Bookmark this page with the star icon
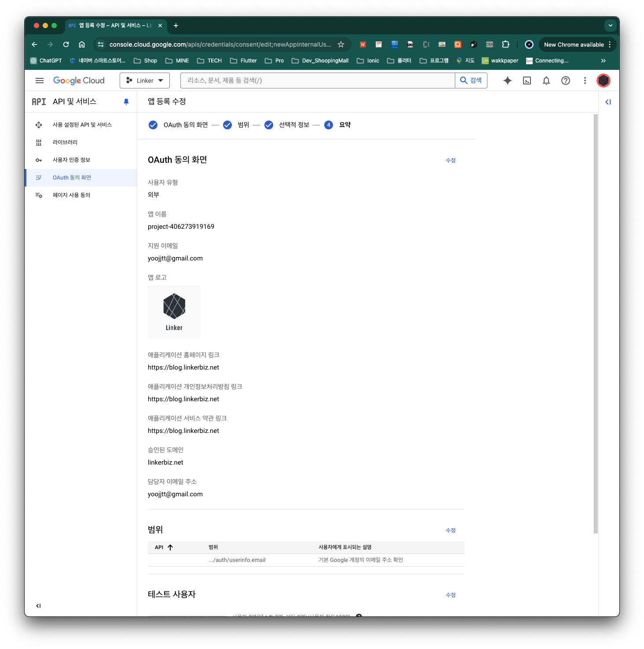 pyautogui.click(x=341, y=44)
